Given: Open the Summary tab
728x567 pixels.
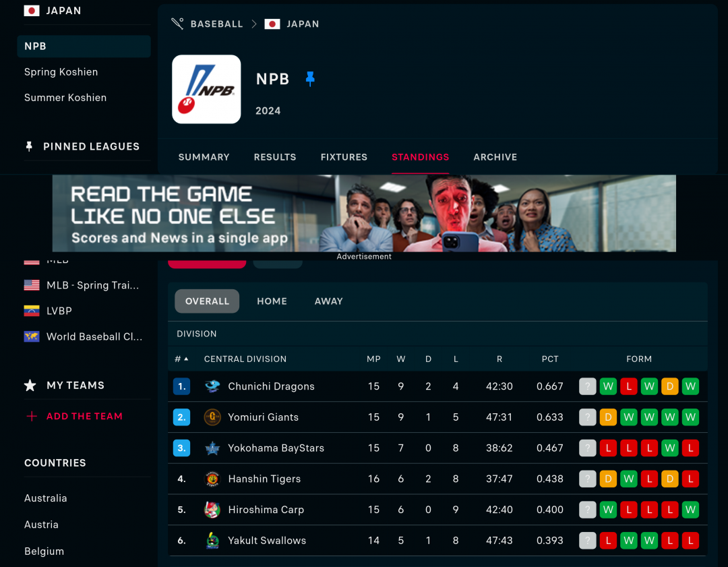Looking at the screenshot, I should coord(204,157).
